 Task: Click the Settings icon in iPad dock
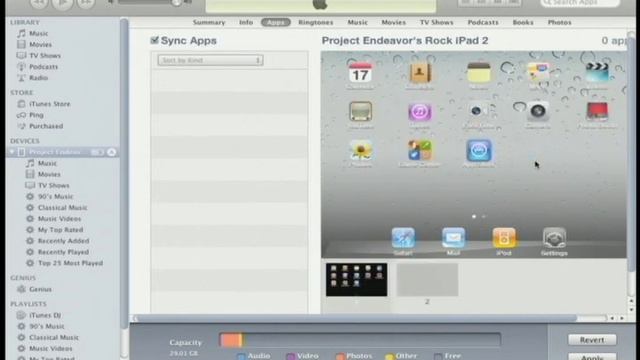point(554,238)
